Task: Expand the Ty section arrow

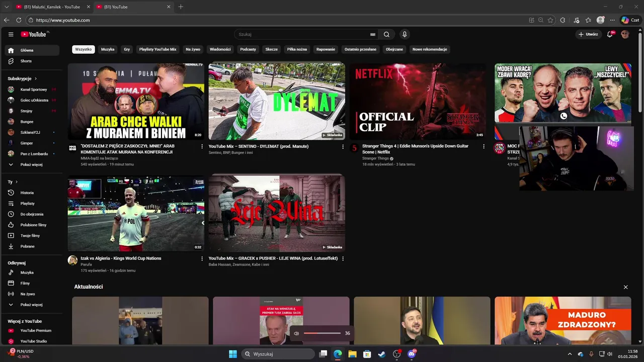Action: (17, 182)
